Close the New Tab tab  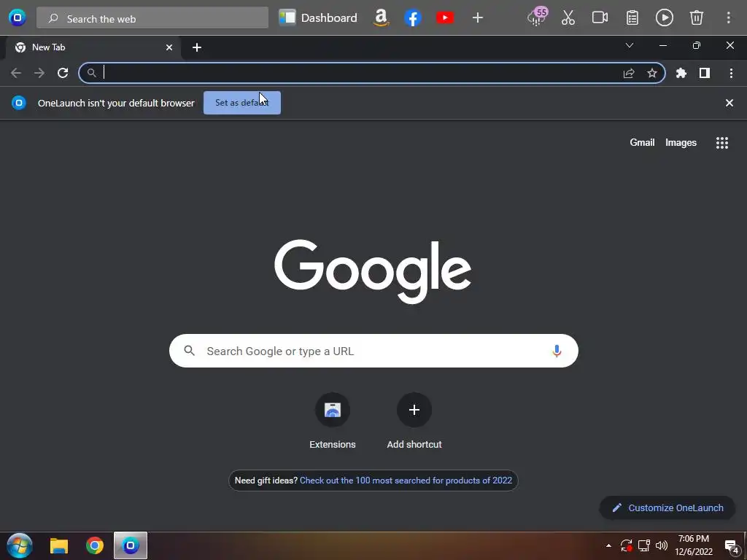point(169,47)
